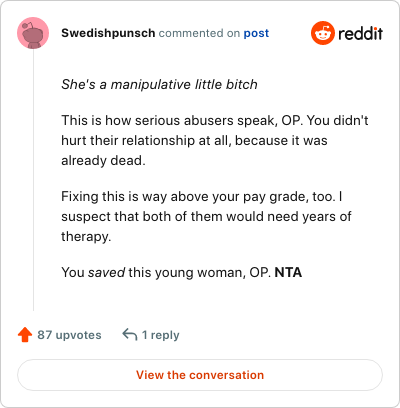
Task: Click the word "therapy." in the comment
Action: point(86,237)
